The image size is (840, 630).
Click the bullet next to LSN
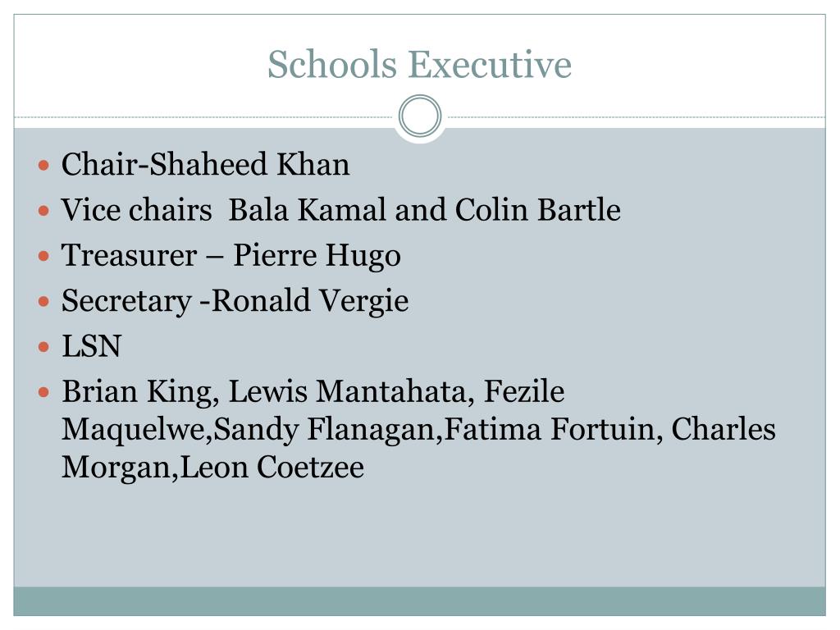(44, 347)
